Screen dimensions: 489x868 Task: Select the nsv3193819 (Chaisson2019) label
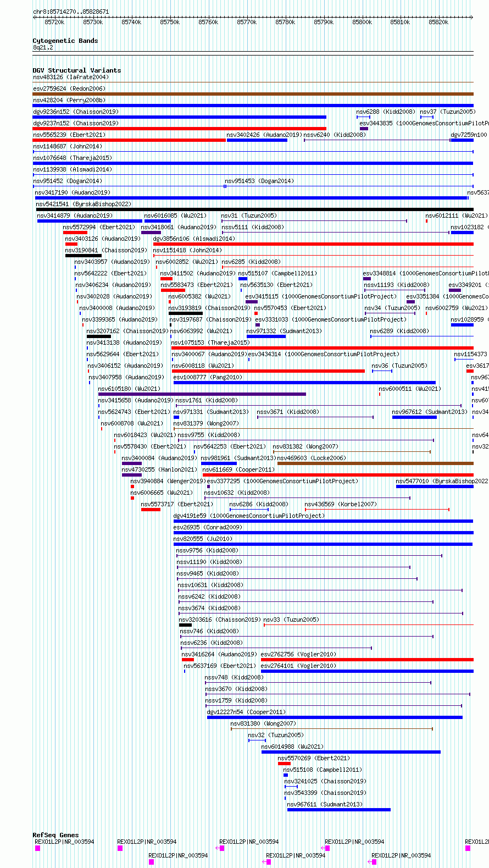(x=210, y=308)
